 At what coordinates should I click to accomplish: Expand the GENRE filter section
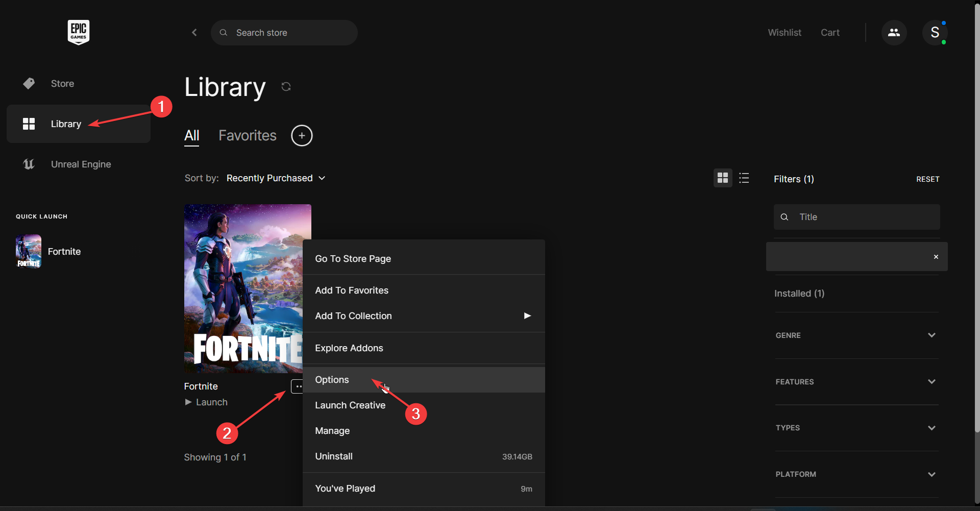[x=856, y=335]
